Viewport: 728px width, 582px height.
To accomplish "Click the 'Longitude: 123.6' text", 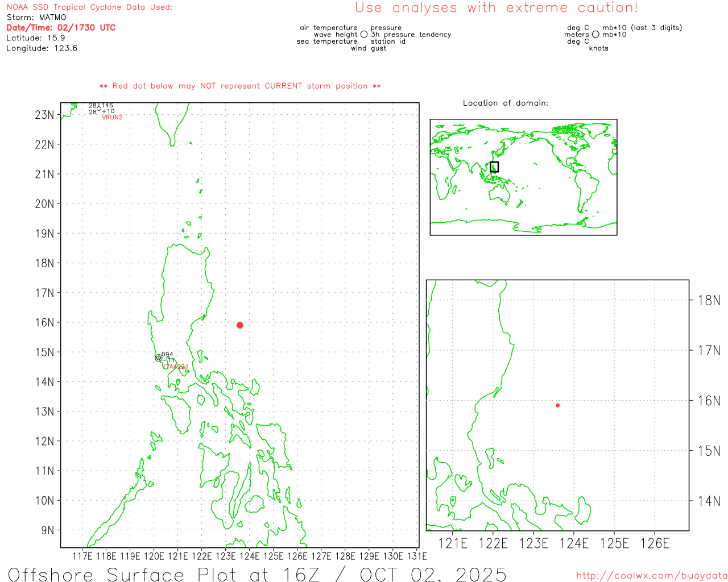I will point(42,48).
